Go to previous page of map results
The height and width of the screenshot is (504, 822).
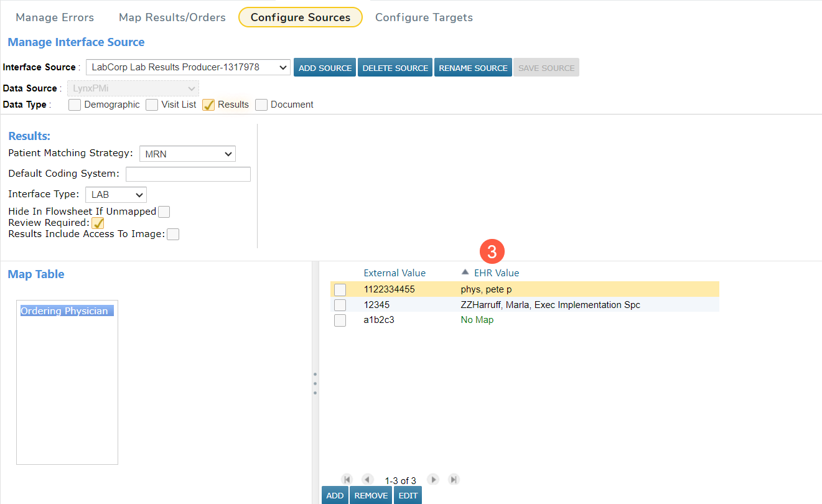(x=367, y=479)
